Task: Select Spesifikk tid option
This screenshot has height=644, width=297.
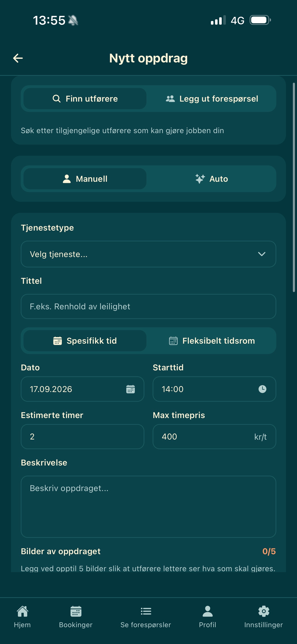Action: point(85,340)
